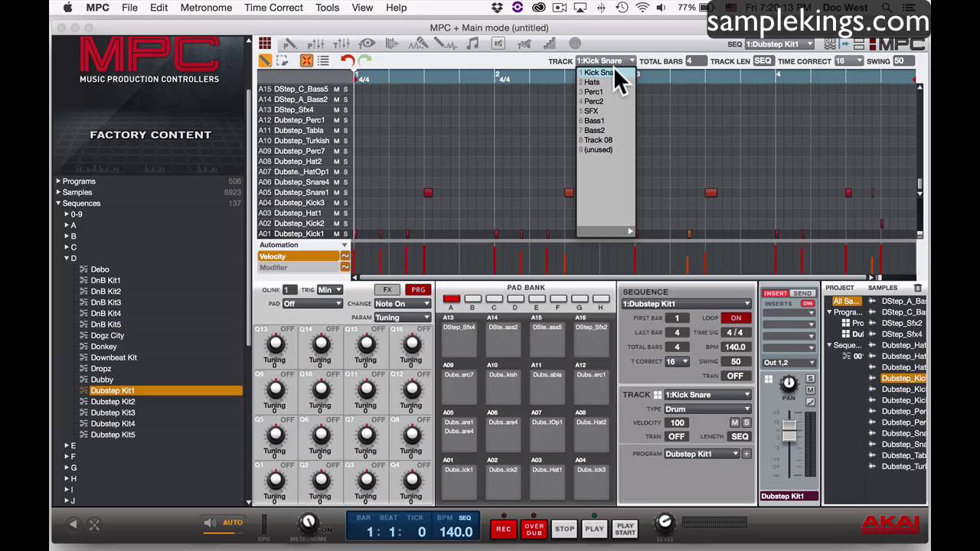Collapse the Sequences folder in browser
Viewport: 980px width, 551px height.
[58, 204]
